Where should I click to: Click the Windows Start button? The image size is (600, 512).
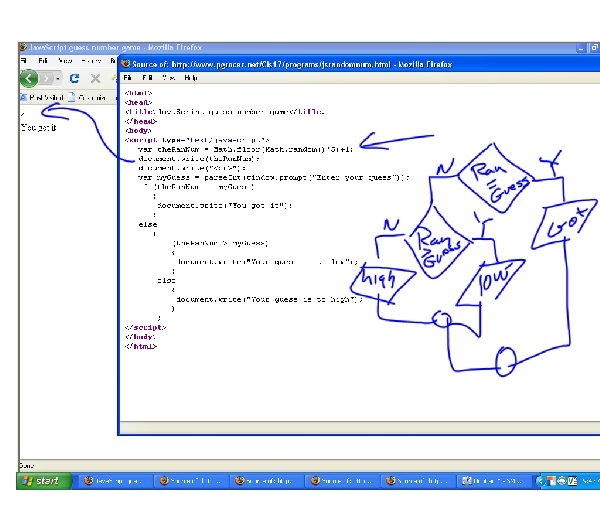[44, 481]
